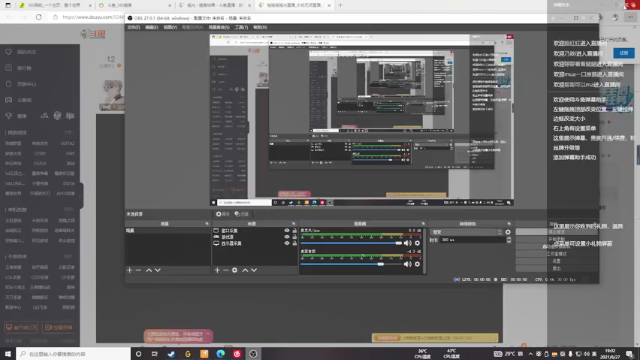Image resolution: width=640 pixels, height=360 pixels.
Task: Toggle visibility of 窗口采集 source
Action: (287, 231)
